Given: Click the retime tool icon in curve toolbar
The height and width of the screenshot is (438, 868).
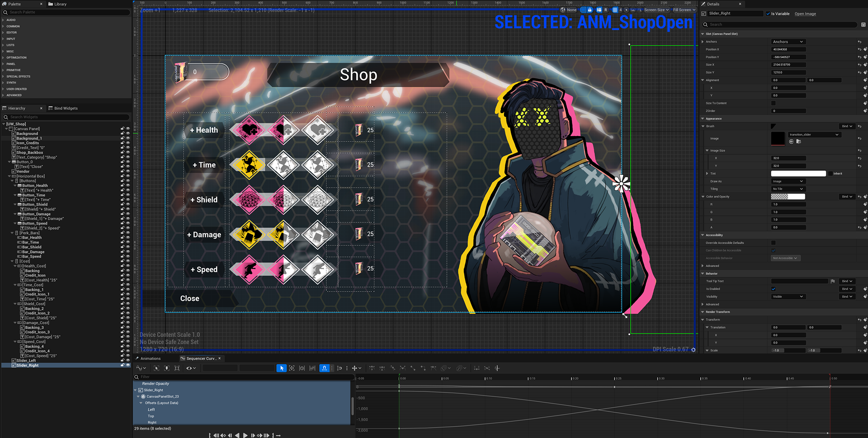Looking at the screenshot, I should (302, 368).
